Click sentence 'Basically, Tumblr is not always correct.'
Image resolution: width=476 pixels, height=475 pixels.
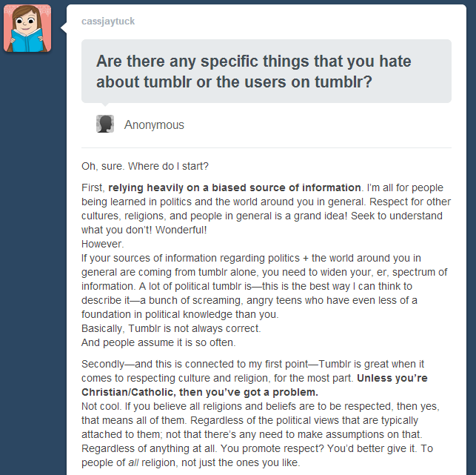[171, 328]
